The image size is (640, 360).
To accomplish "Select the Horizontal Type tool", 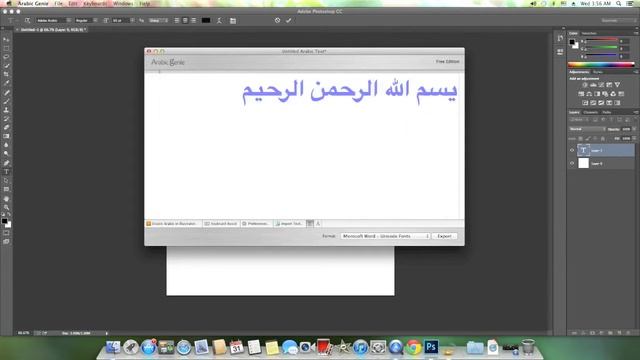I will pos(6,172).
